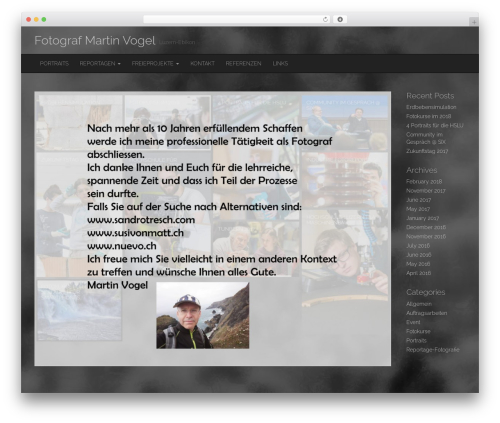Open the June 2017 archive

[418, 200]
